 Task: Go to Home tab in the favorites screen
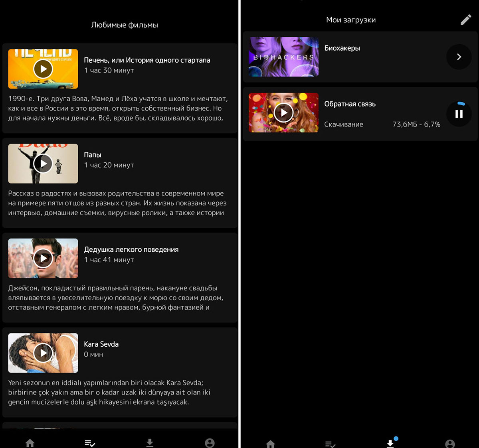point(30,442)
